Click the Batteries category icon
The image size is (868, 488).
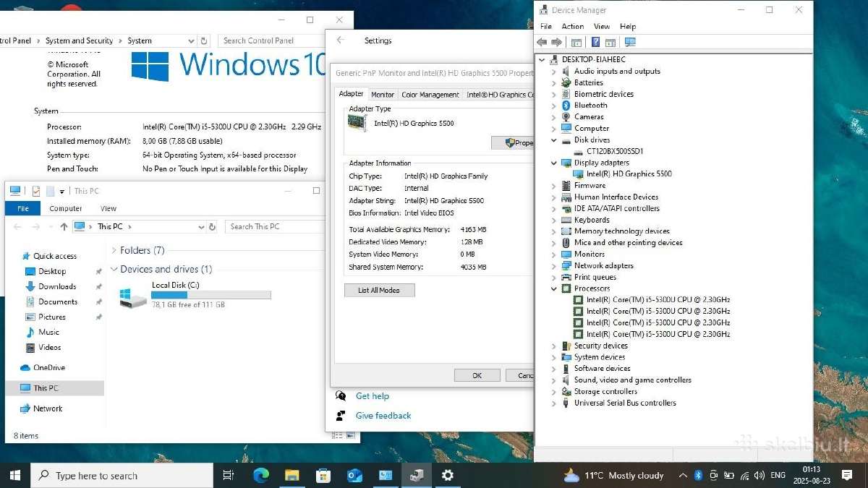point(566,82)
